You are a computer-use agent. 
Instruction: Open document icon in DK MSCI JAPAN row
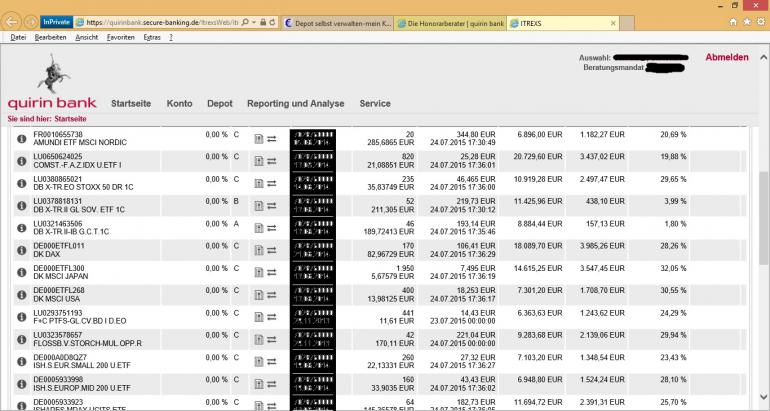pyautogui.click(x=259, y=273)
